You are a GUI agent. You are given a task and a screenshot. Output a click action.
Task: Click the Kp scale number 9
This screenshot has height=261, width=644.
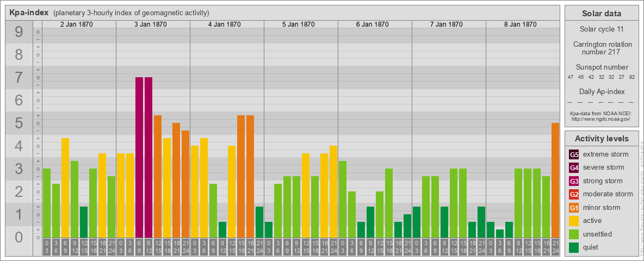pos(19,32)
